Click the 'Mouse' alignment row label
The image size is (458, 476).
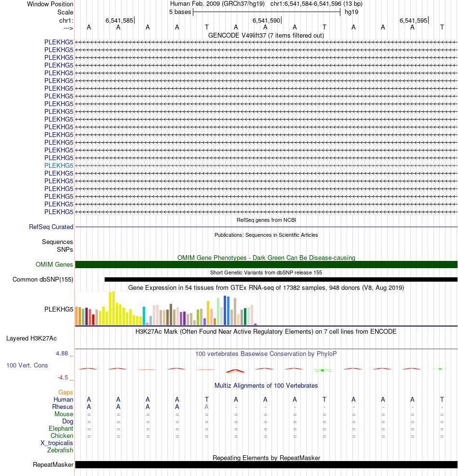point(64,414)
